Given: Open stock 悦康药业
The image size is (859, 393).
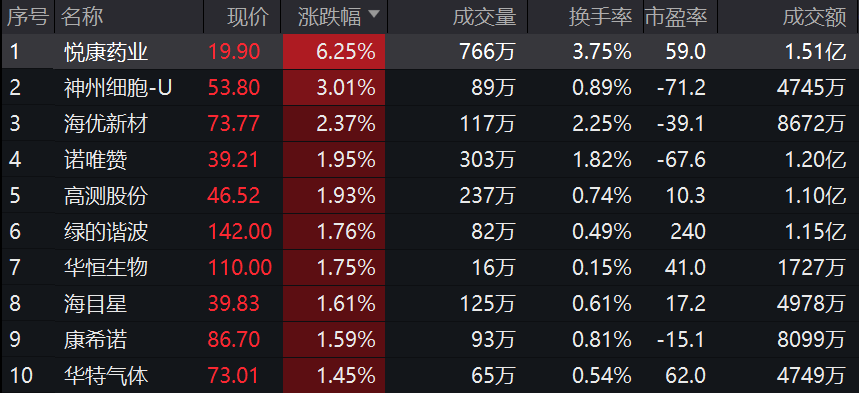Looking at the screenshot, I should (105, 52).
